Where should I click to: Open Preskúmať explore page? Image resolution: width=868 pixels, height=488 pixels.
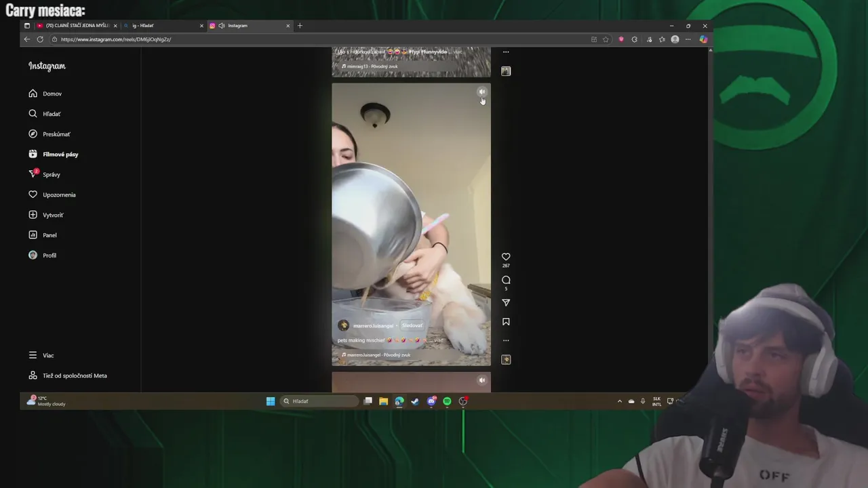[50, 134]
